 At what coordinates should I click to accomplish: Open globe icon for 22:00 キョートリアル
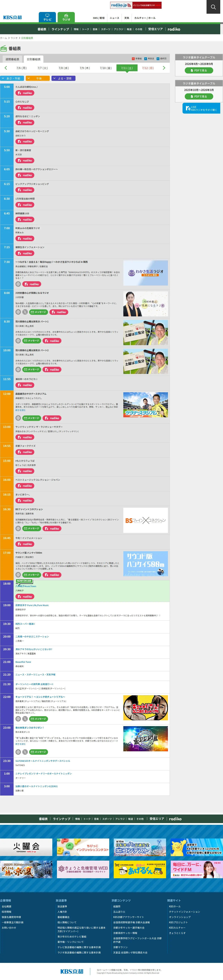(18, 719)
